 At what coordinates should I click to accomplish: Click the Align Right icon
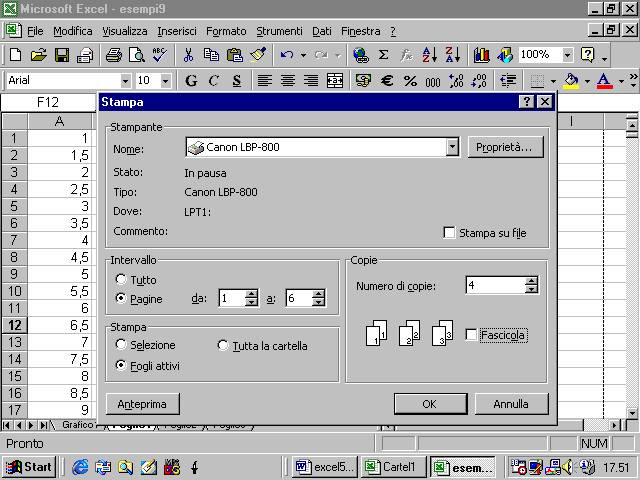311,81
